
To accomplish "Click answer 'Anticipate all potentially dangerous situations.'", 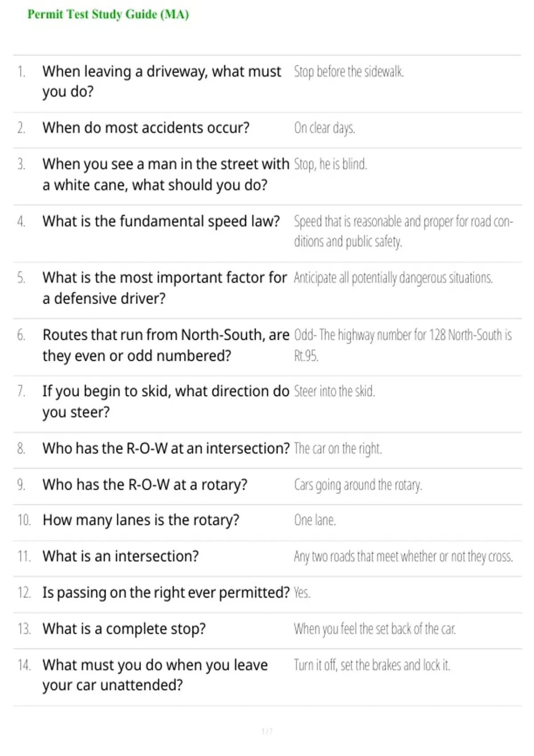I will click(393, 278).
